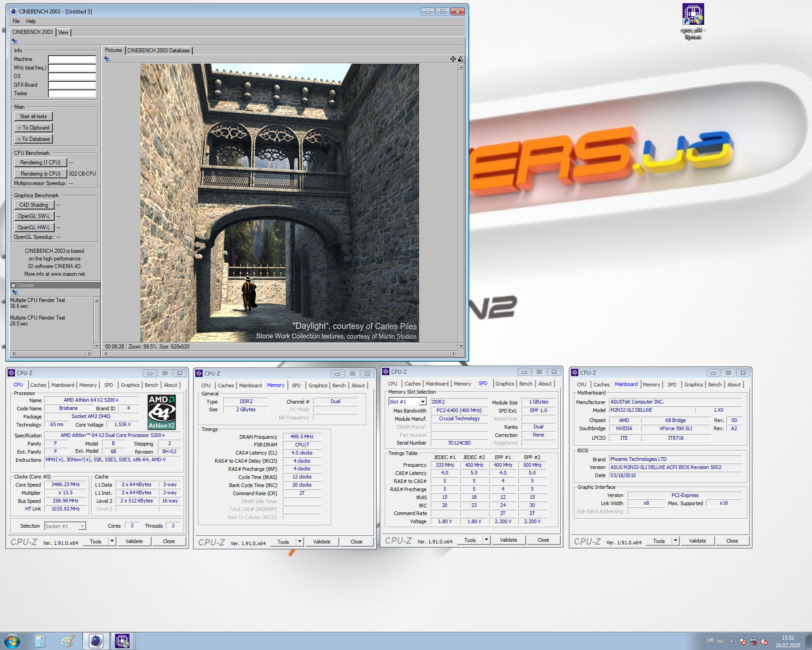812x650 pixels.
Task: Expand the Tools arrow in the CPU-Z Memory window
Action: coord(300,542)
